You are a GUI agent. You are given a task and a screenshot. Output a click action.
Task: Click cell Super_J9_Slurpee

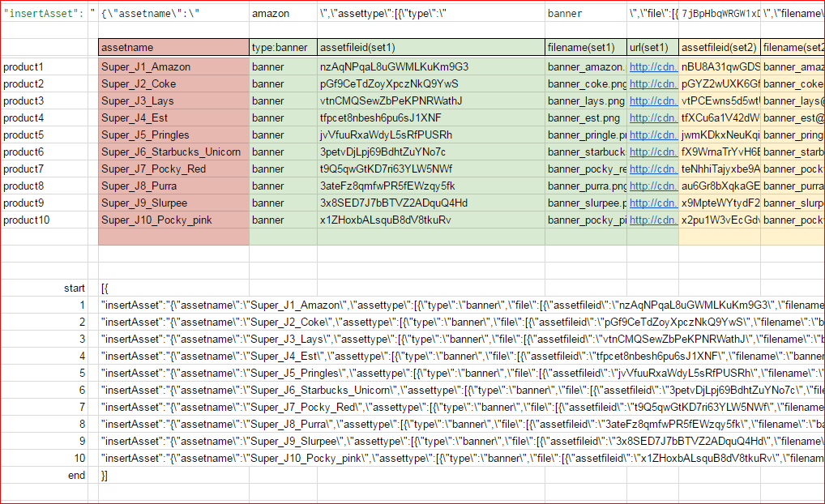point(173,203)
